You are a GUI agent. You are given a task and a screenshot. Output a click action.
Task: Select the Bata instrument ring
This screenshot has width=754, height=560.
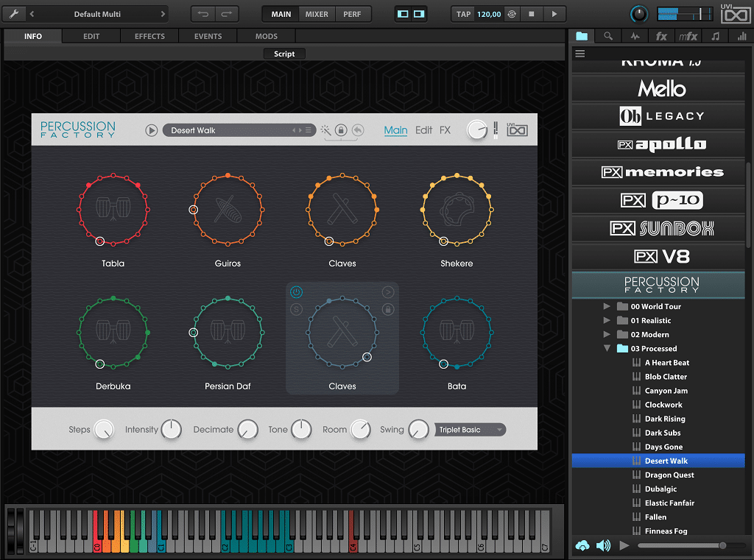[457, 332]
